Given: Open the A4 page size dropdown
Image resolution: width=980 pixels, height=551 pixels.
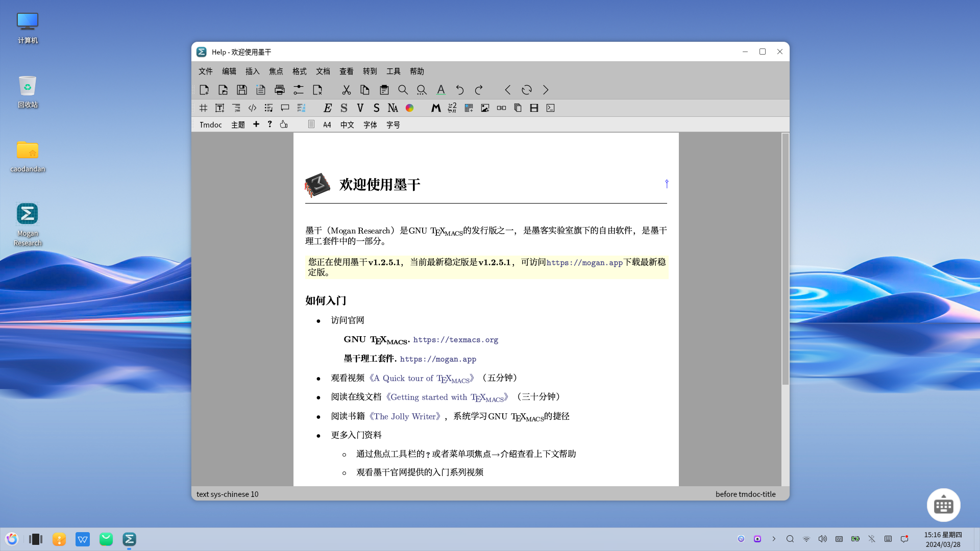Looking at the screenshot, I should (x=327, y=124).
